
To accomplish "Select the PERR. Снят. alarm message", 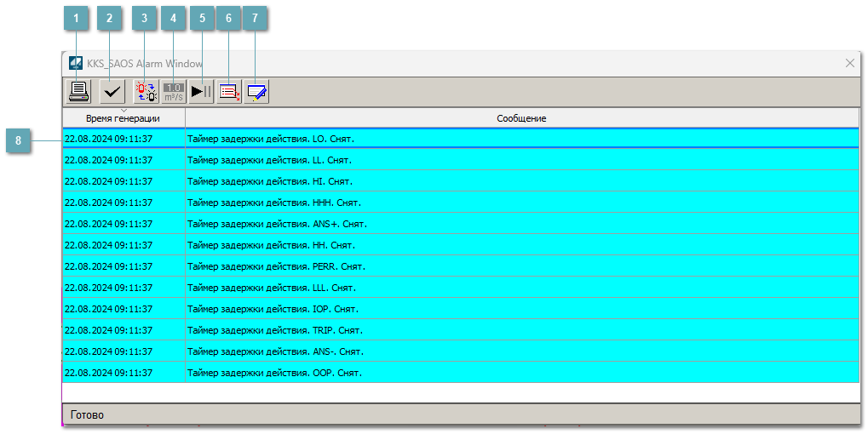I will [x=276, y=266].
